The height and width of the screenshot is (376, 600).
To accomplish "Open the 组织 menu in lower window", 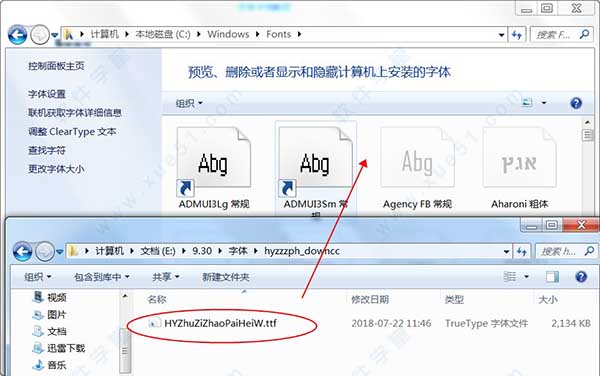I will [38, 277].
